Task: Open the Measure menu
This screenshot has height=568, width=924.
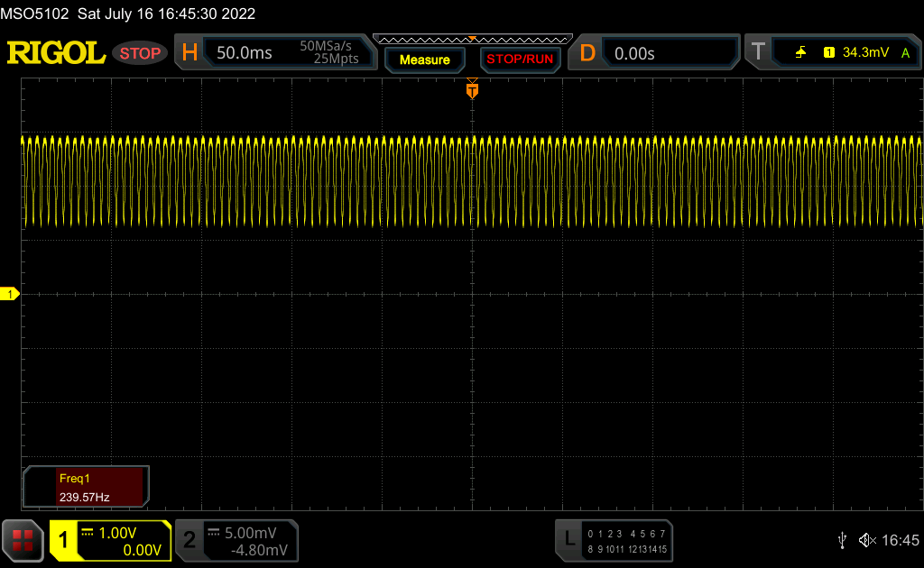Action: point(424,60)
